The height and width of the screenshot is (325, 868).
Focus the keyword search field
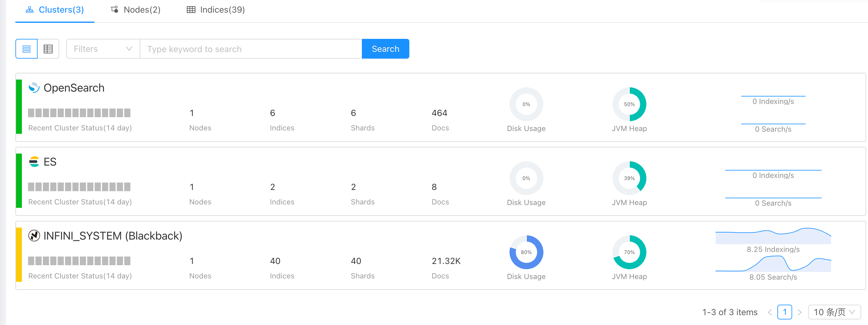pos(251,49)
